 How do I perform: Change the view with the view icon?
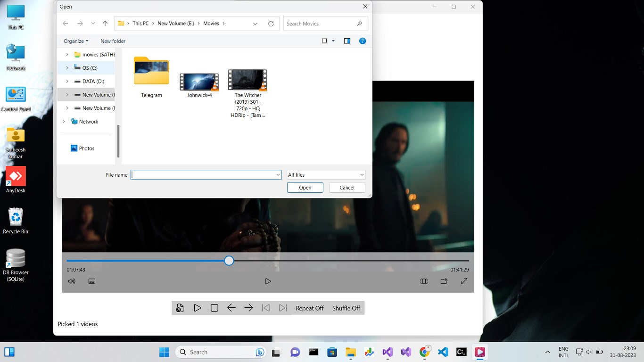point(324,41)
